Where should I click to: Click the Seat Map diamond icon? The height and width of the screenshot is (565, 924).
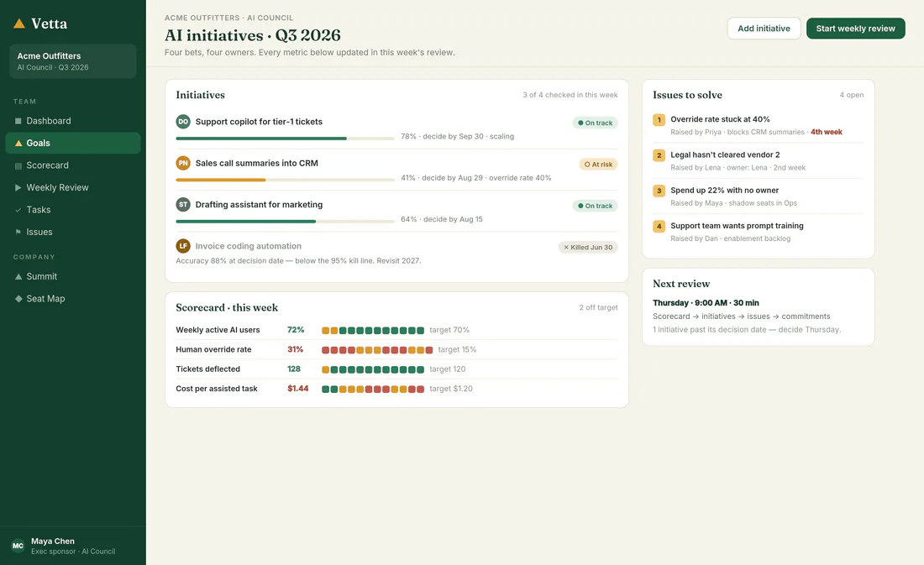(18, 299)
